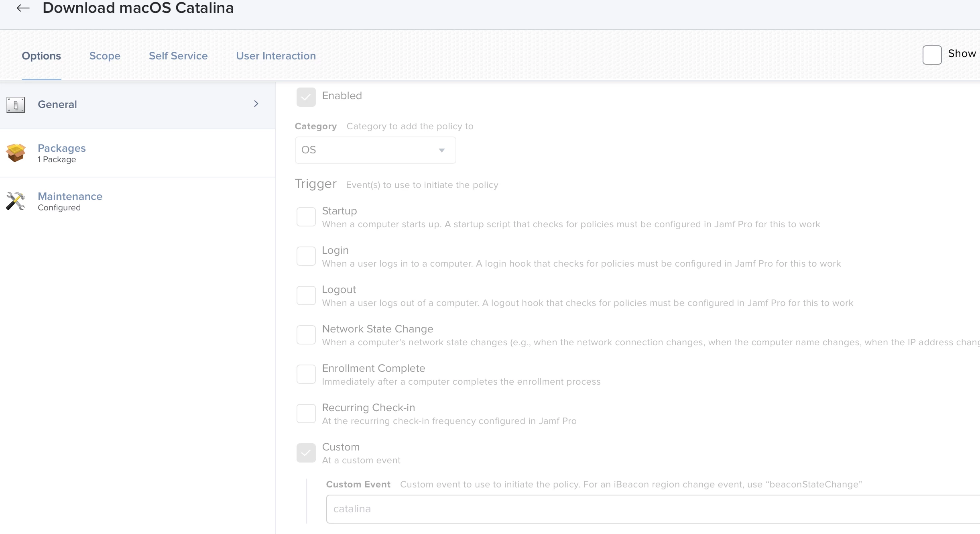
Task: Click the '1 Package' subtitle text
Action: (57, 159)
